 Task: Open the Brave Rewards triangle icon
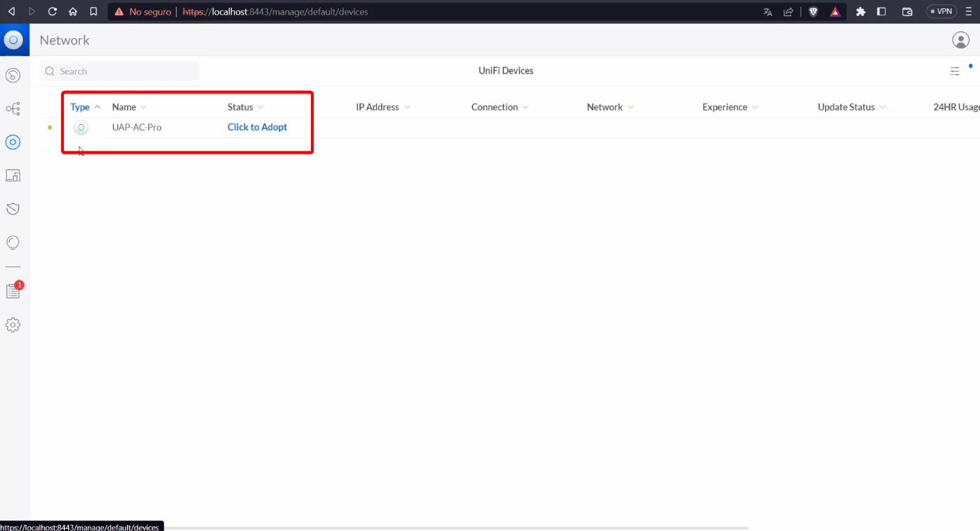click(x=836, y=12)
